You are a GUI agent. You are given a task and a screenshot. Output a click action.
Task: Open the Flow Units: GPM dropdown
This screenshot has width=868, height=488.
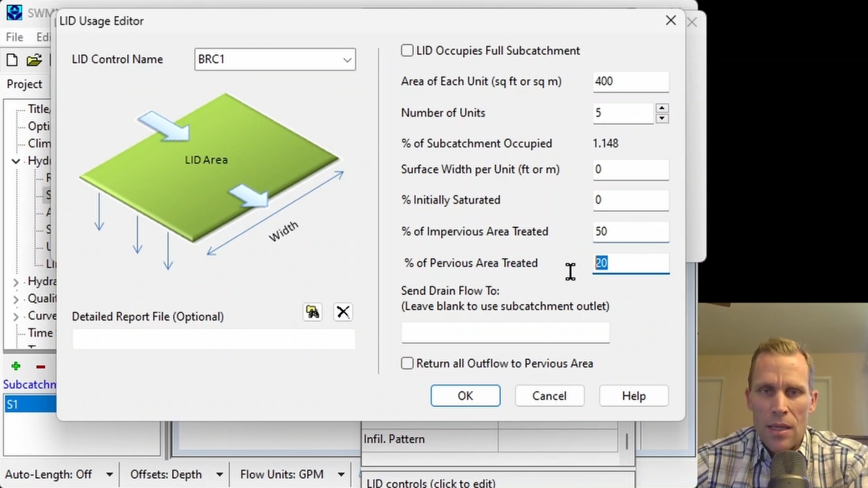pos(341,474)
